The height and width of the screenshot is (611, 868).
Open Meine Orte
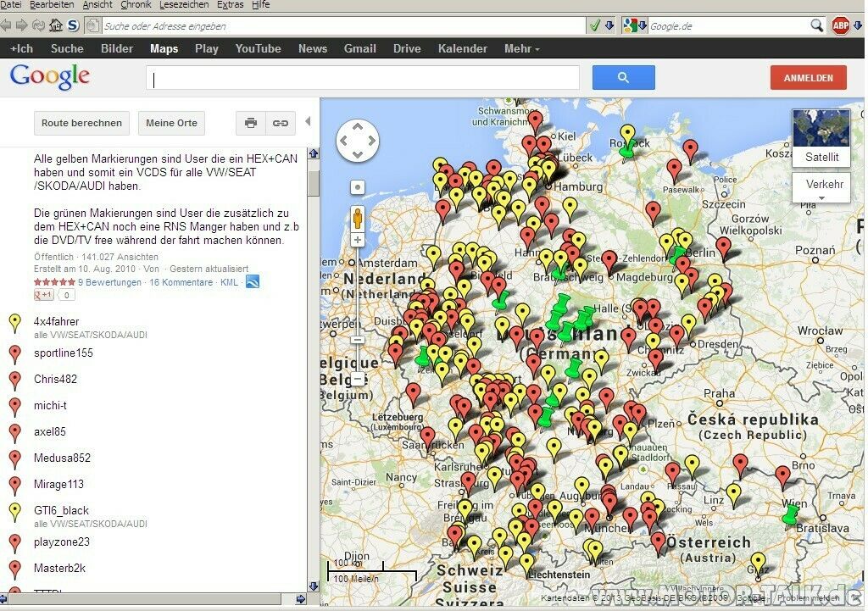(171, 123)
